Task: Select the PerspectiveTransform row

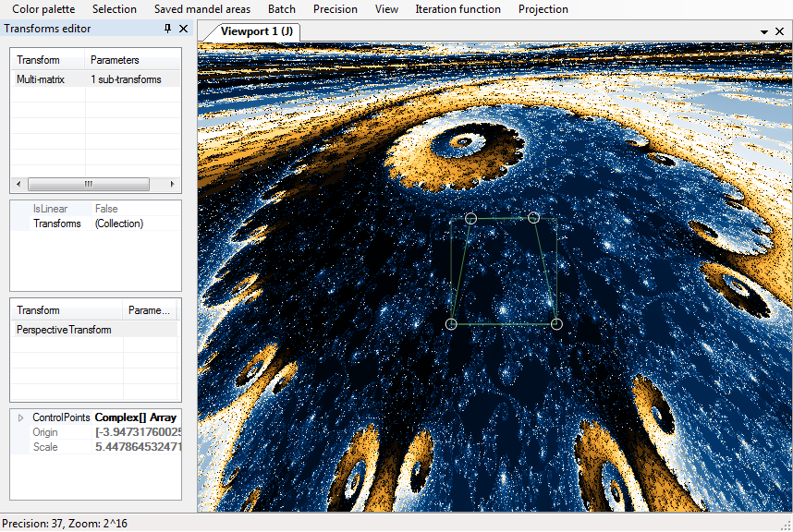Action: [64, 330]
